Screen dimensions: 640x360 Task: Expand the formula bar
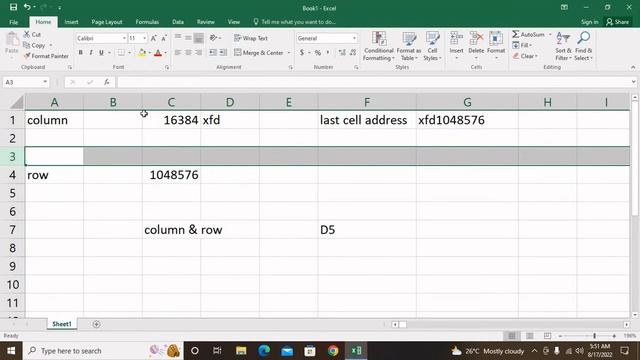coord(633,82)
